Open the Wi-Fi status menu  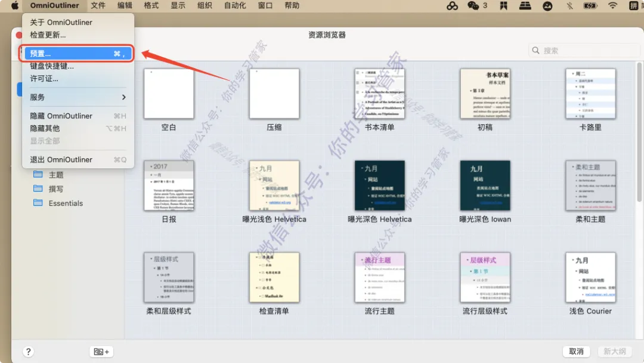(612, 5)
